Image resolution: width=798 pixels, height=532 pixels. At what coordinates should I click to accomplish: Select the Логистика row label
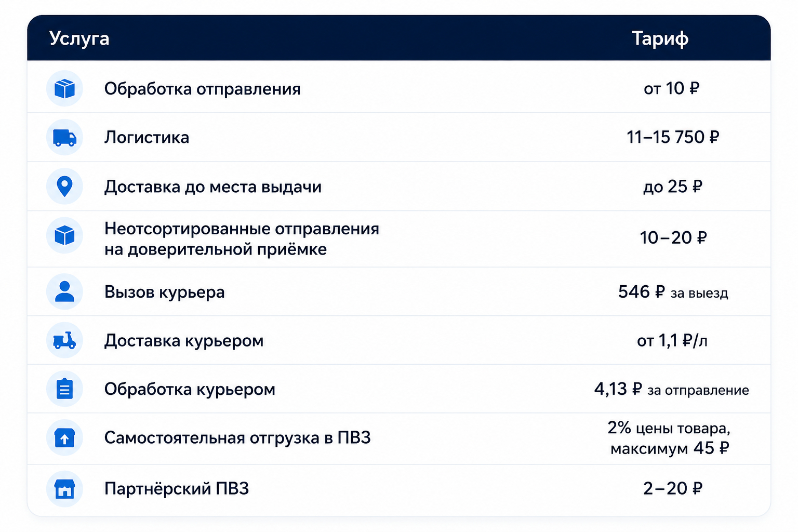[147, 137]
